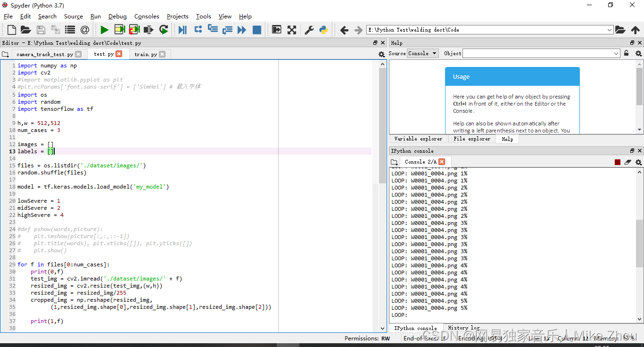Expand working directory dropdown
This screenshot has width=644, height=347.
pyautogui.click(x=610, y=30)
